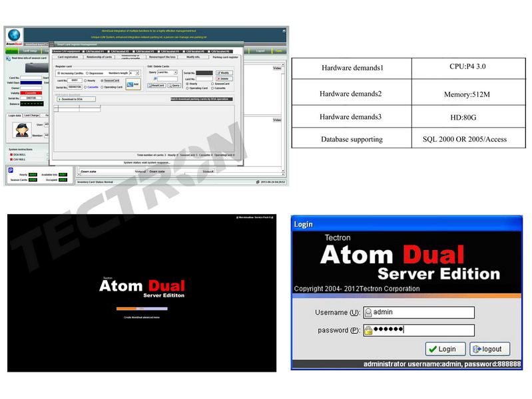Select Increasing CardNo. radio option
Viewport: 532px width, 399px height.
59,73
